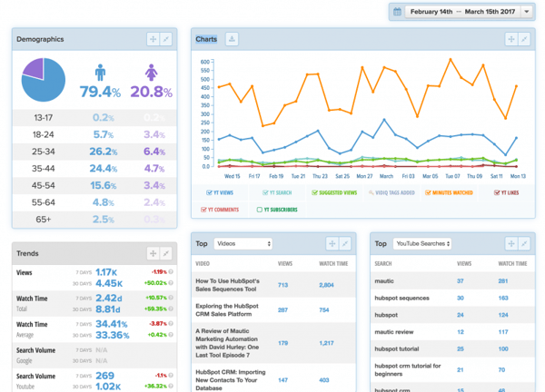Toggle the YT Search chart checkbox

click(x=265, y=192)
